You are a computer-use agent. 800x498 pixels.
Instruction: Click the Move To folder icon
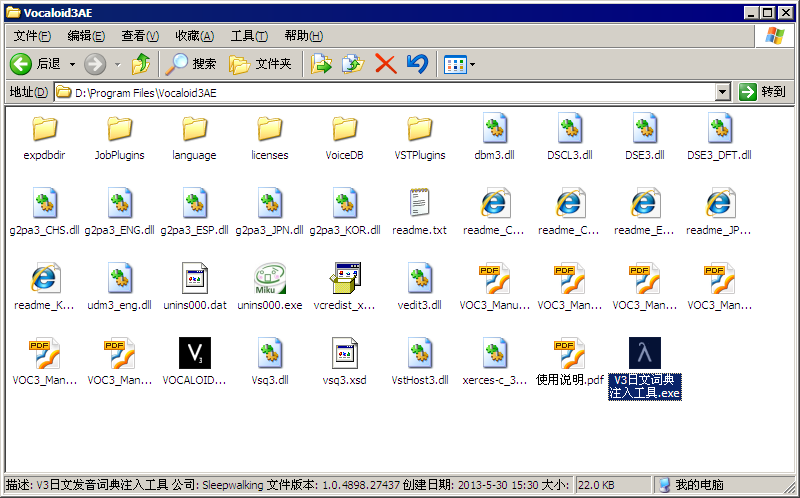tap(321, 64)
